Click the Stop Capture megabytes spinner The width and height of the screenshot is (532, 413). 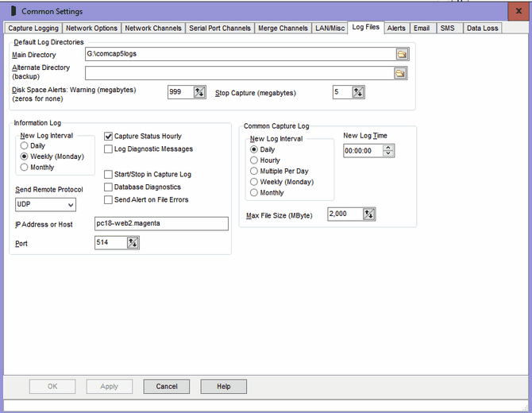[x=358, y=92]
